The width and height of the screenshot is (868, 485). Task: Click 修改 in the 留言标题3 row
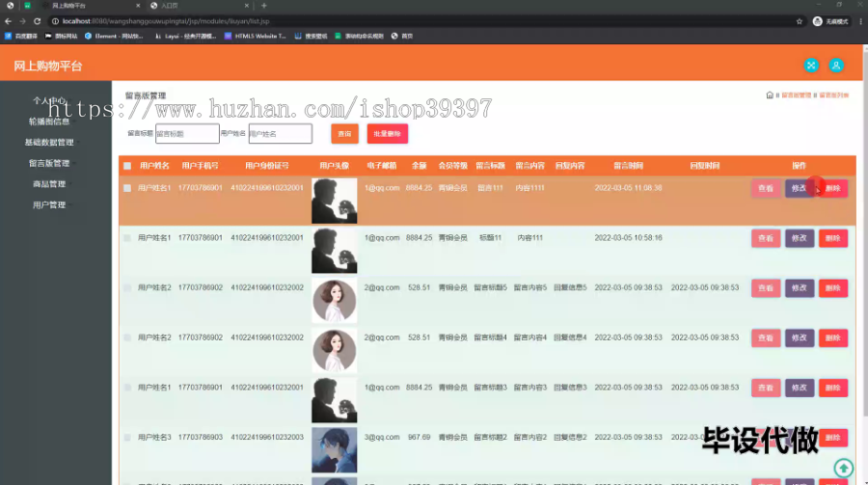click(x=799, y=388)
